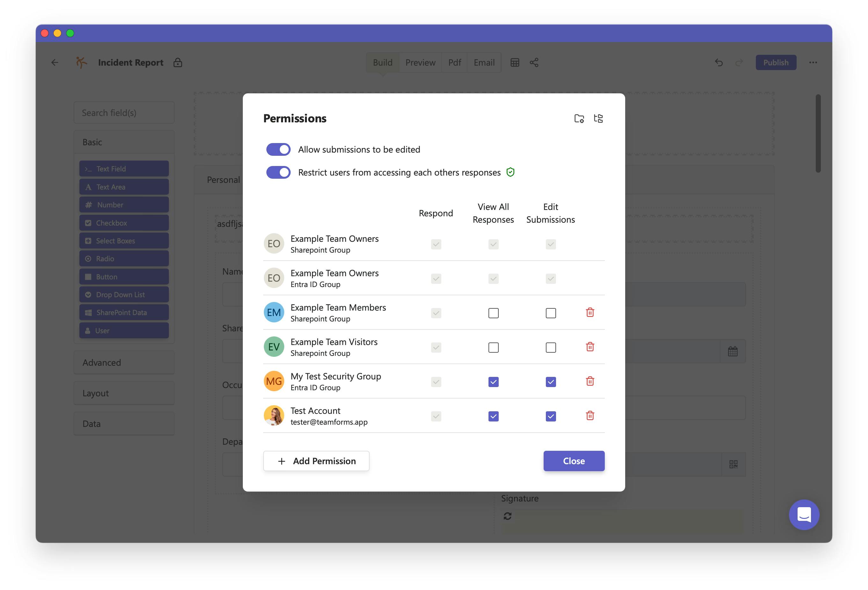Delete Example Team Members permission via trash icon
Screen dimensions: 868x590
590,312
